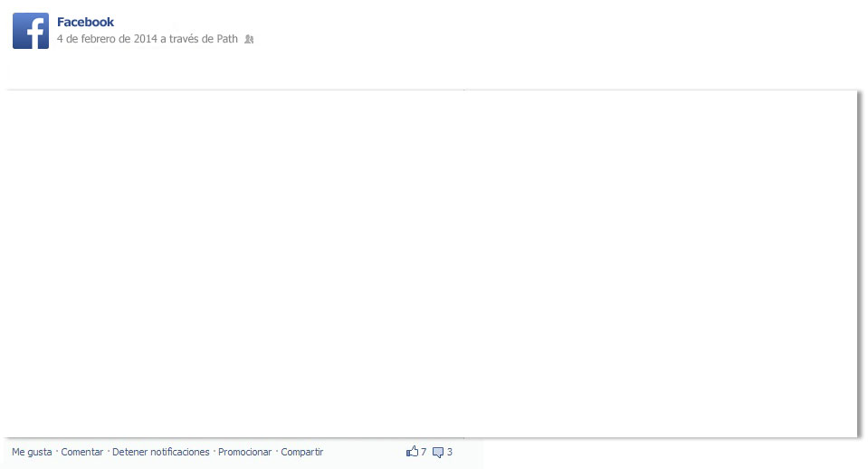The width and height of the screenshot is (868, 469).
Task: View the 3 comments count
Action: [x=450, y=452]
